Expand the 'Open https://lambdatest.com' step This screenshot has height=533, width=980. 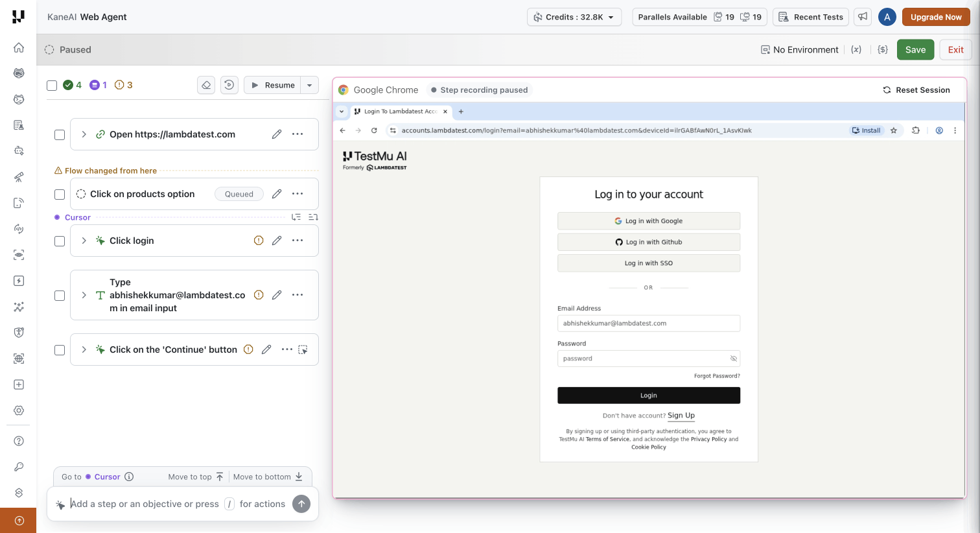84,134
